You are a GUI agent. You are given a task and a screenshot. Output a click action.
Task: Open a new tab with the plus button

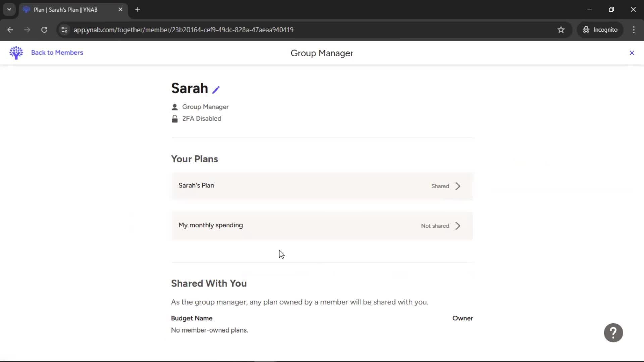tap(138, 10)
